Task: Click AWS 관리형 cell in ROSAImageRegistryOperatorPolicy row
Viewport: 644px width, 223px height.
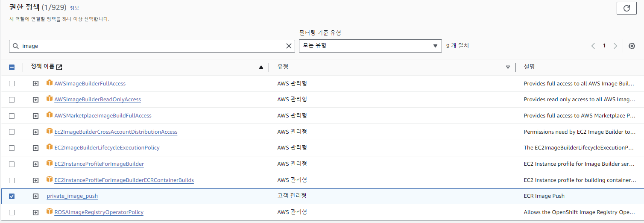Action: (292, 212)
